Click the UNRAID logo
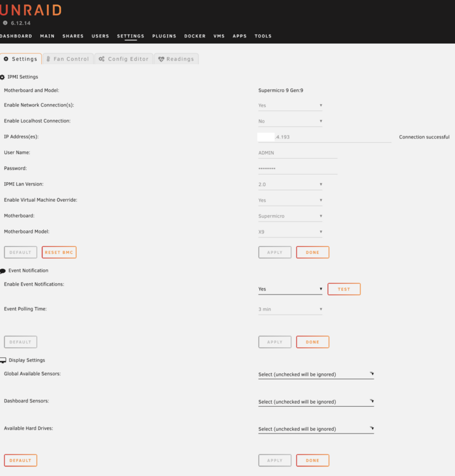This screenshot has width=455, height=476. coord(30,10)
